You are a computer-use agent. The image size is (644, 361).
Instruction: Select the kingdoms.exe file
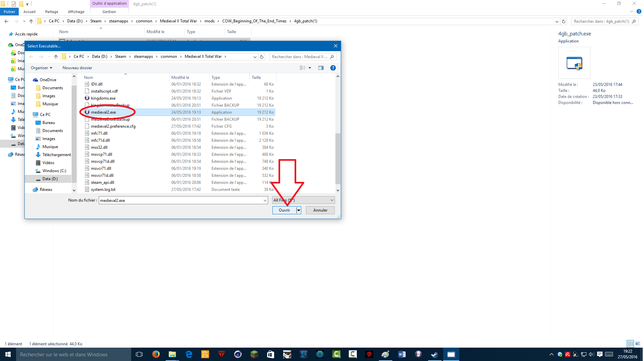point(103,98)
